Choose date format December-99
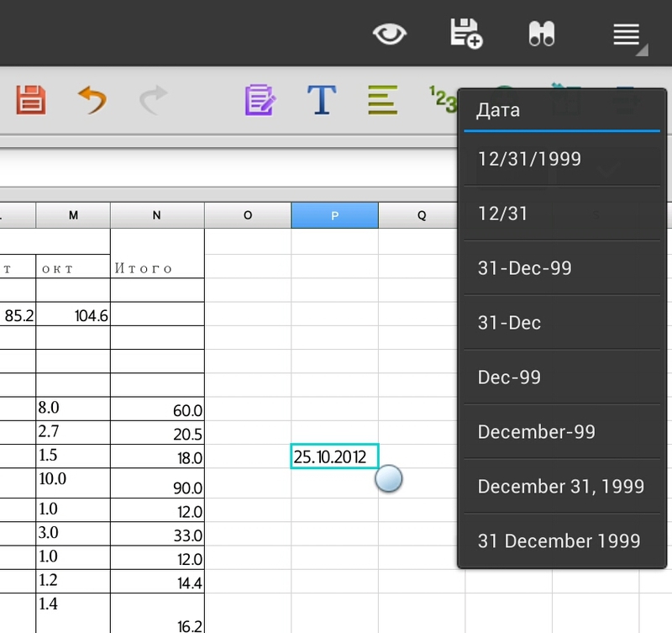This screenshot has width=672, height=633. coord(562,431)
